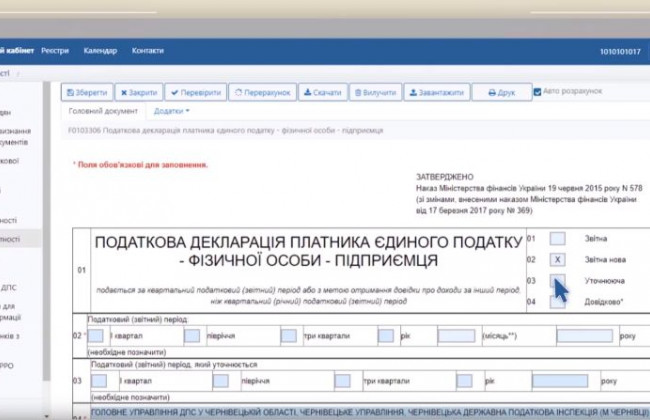Print form with Друк button
The image size is (650, 420).
502,92
